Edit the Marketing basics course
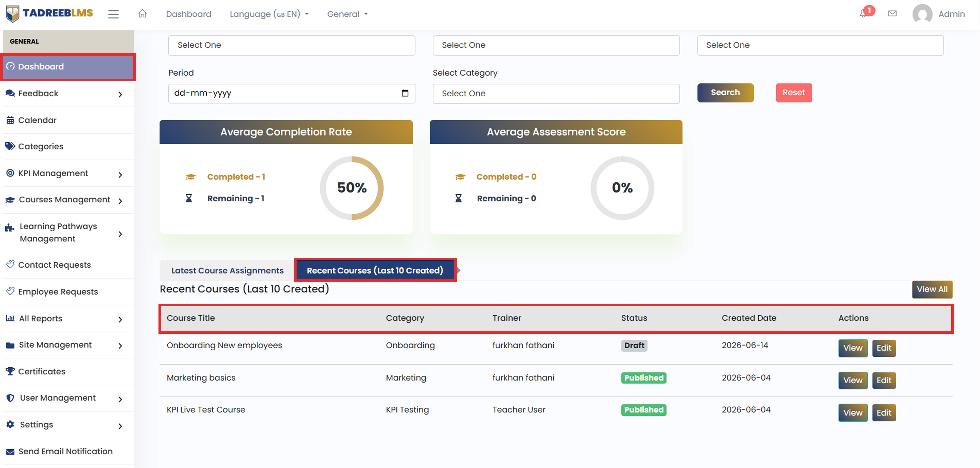 tap(884, 380)
